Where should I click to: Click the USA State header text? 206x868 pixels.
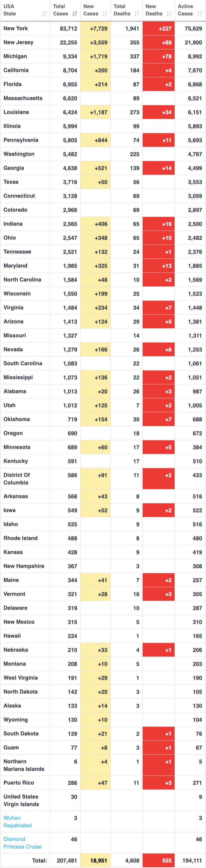pos(9,10)
